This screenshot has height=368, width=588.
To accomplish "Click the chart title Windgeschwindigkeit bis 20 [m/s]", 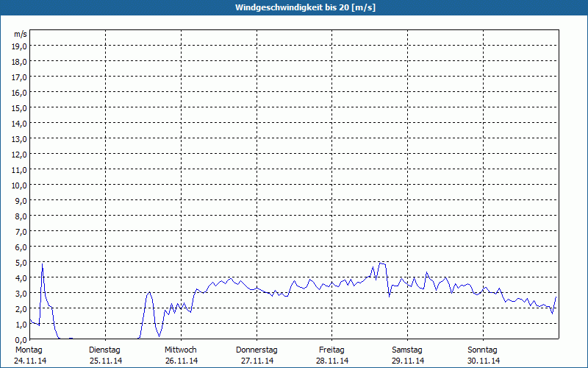I will (x=294, y=7).
